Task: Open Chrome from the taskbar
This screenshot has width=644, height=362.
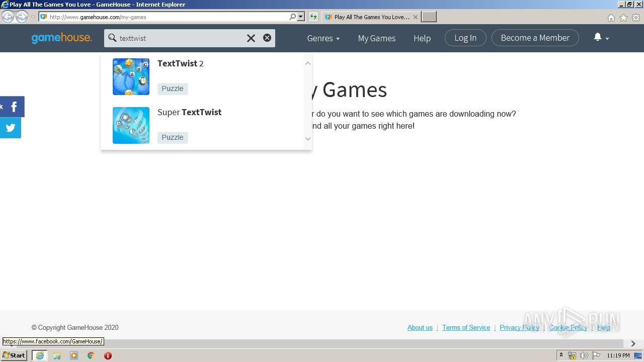Action: tap(91, 355)
